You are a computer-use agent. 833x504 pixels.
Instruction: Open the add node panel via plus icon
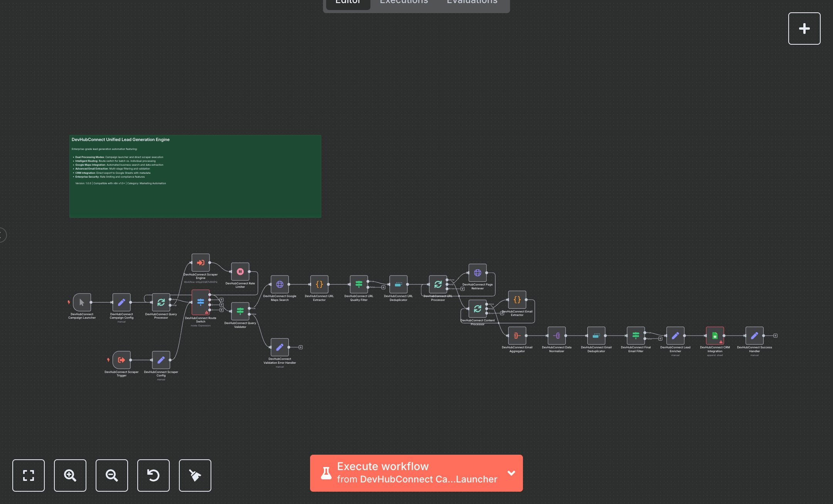point(804,28)
